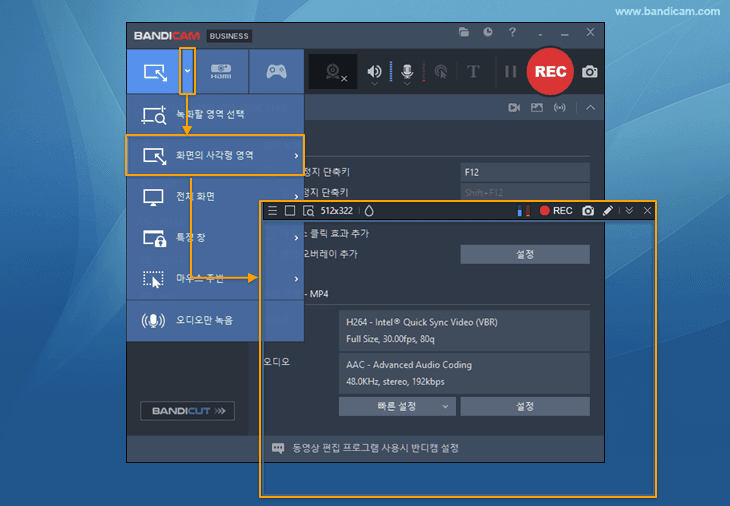Click speech bubble icon in bottom bar

coord(278,448)
